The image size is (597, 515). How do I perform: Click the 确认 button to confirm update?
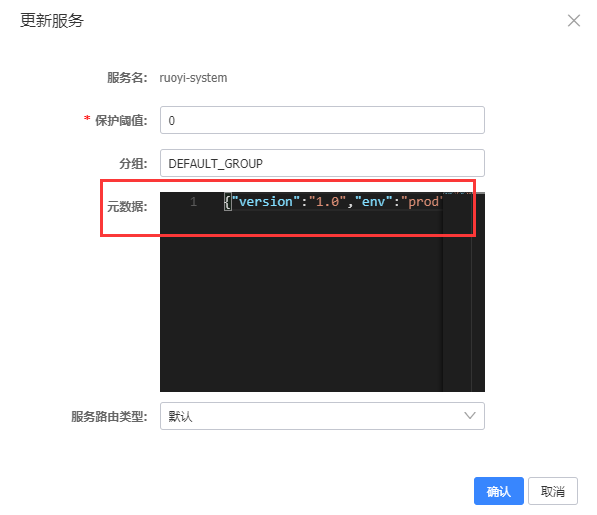[498, 491]
